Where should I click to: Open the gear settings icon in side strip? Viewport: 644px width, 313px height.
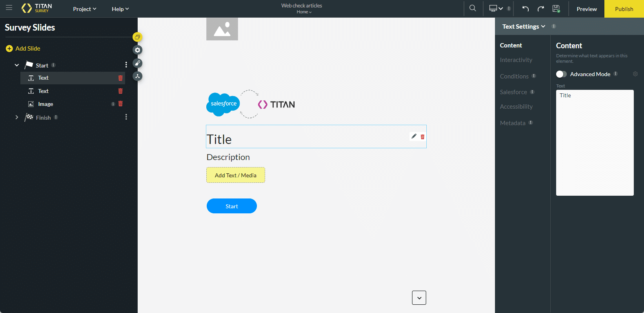[137, 50]
